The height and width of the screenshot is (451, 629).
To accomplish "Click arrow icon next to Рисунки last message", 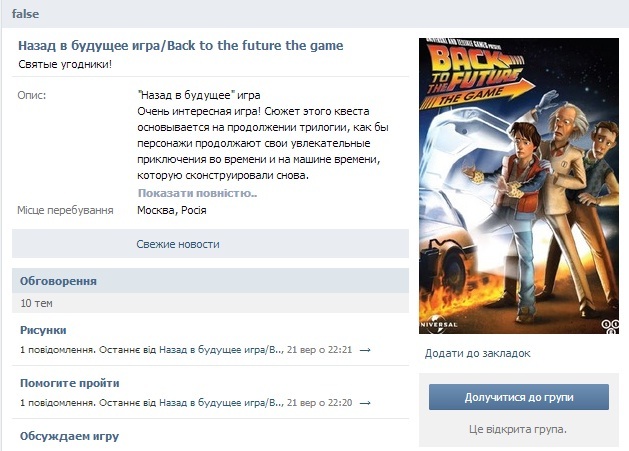I will (x=365, y=350).
